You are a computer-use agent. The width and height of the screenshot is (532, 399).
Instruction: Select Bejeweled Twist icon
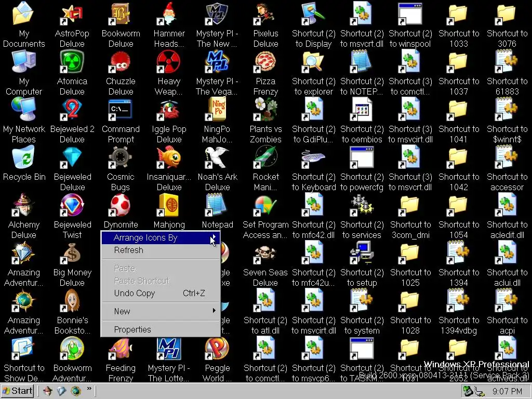point(72,205)
